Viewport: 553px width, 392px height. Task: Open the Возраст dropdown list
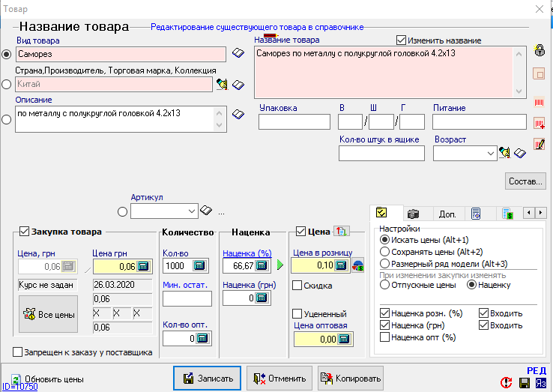pyautogui.click(x=491, y=153)
